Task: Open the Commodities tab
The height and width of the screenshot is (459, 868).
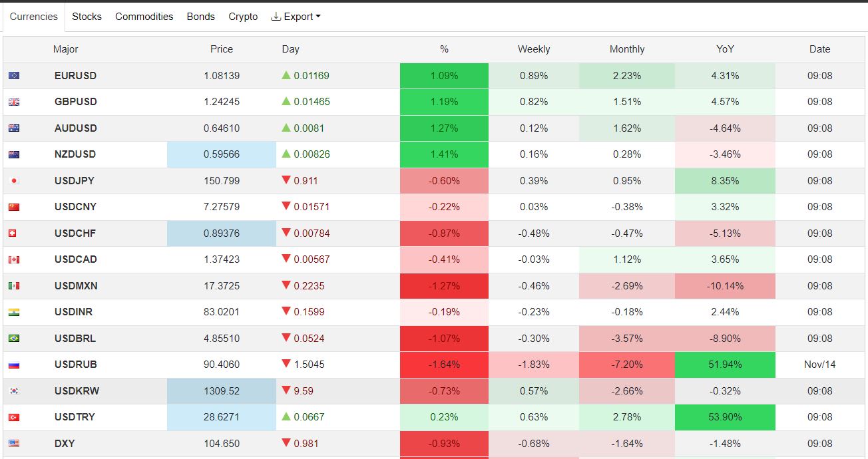Action: coord(144,17)
